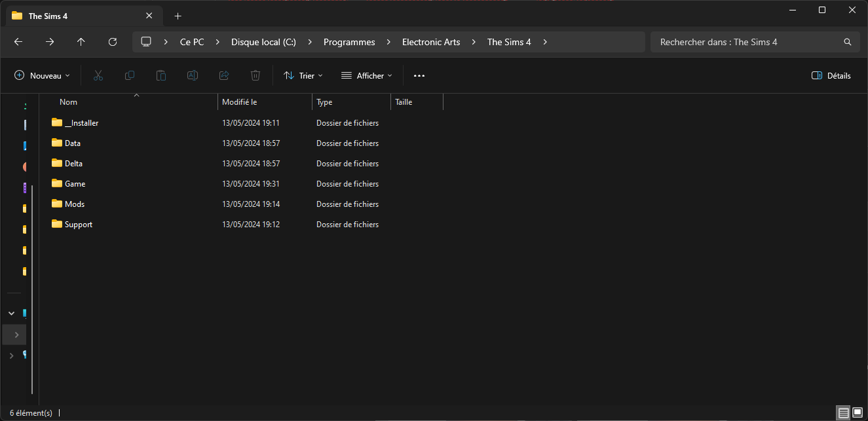Select the Data folder icon
This screenshot has height=421, width=868.
(x=57, y=143)
